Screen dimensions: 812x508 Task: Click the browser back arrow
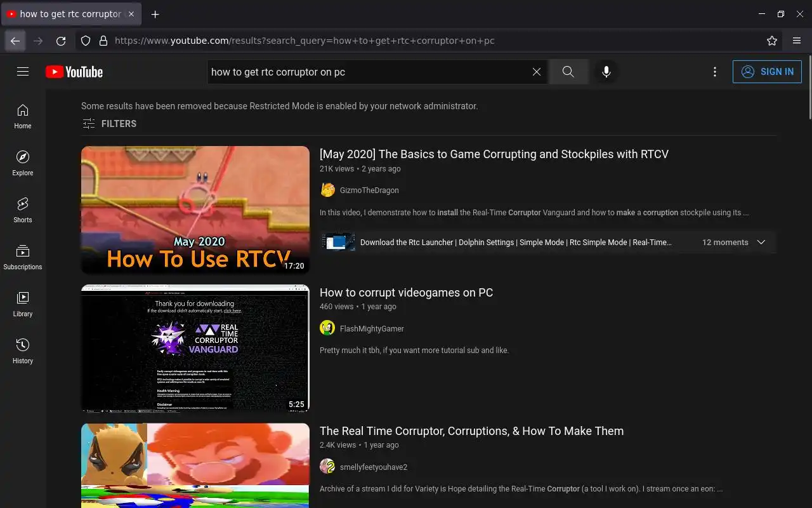tap(15, 41)
